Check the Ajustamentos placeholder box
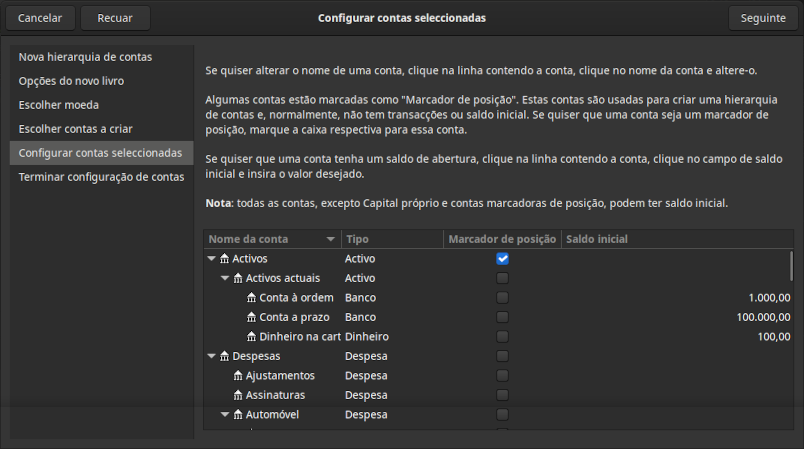The image size is (804, 449). coord(502,376)
